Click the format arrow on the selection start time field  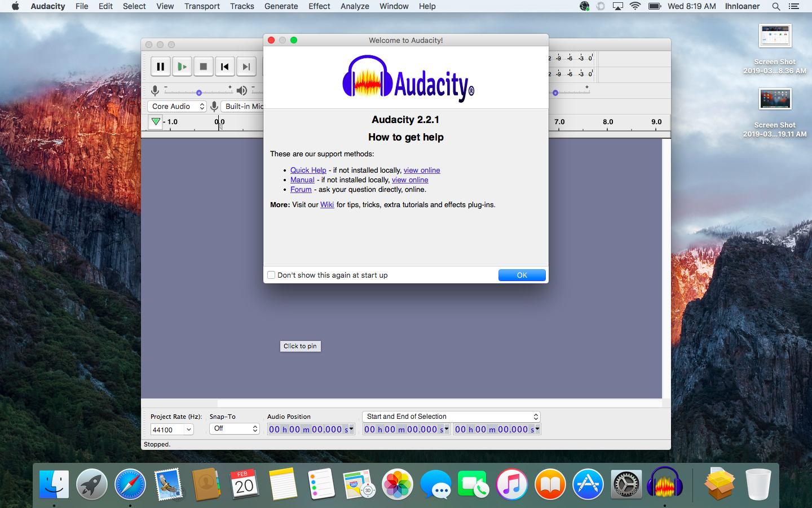point(447,429)
